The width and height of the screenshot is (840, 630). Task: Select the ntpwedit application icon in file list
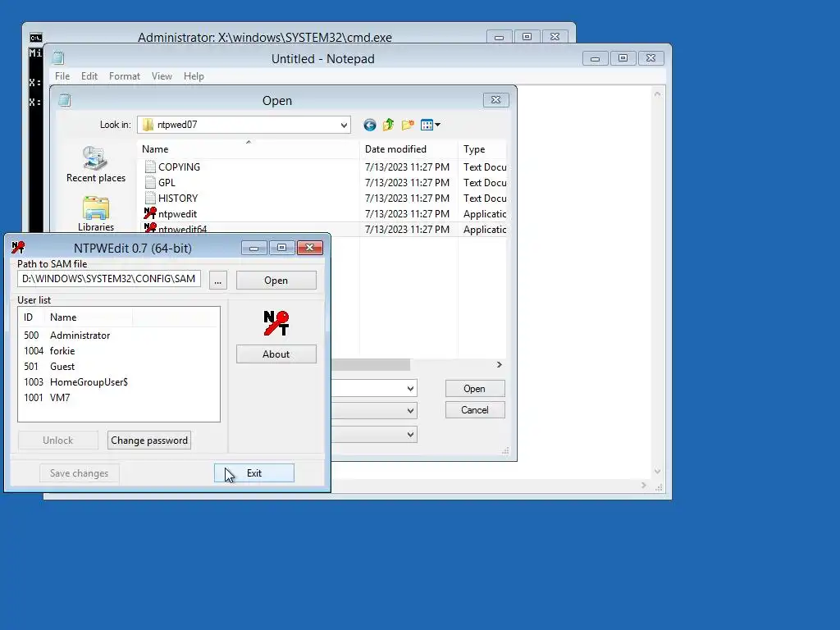pyautogui.click(x=150, y=214)
